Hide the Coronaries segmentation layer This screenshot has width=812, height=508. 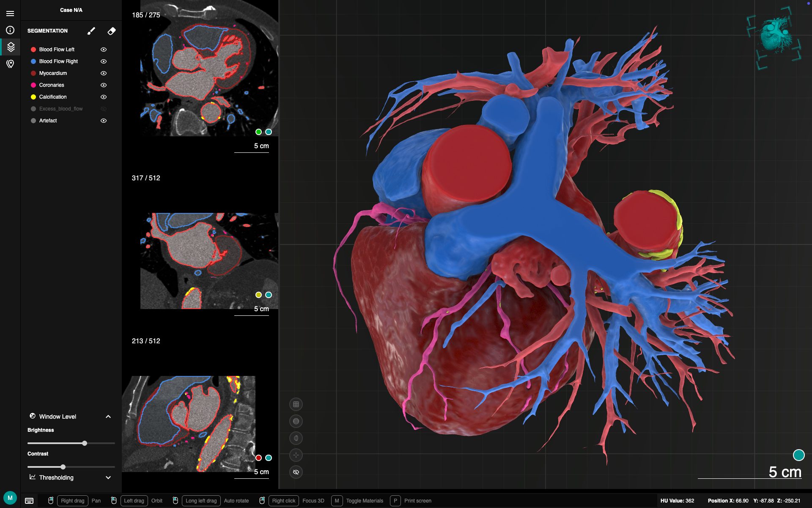[x=103, y=85]
